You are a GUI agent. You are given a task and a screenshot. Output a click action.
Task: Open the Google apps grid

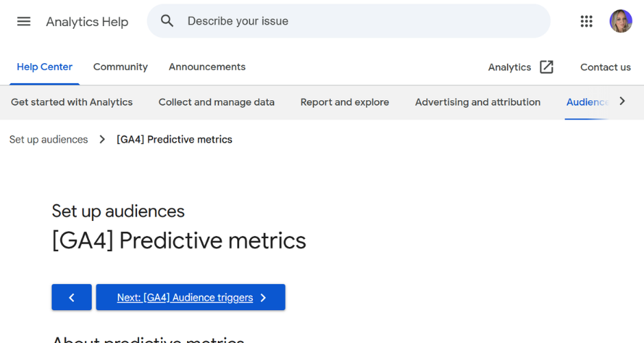click(x=586, y=21)
